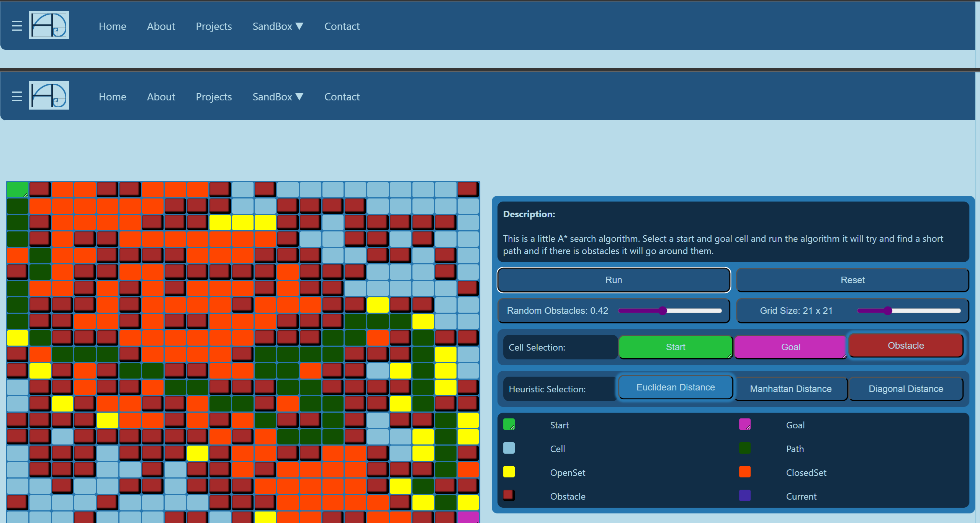This screenshot has height=523, width=980.
Task: Expand SandBox dropdown in top navbar
Action: click(x=278, y=26)
